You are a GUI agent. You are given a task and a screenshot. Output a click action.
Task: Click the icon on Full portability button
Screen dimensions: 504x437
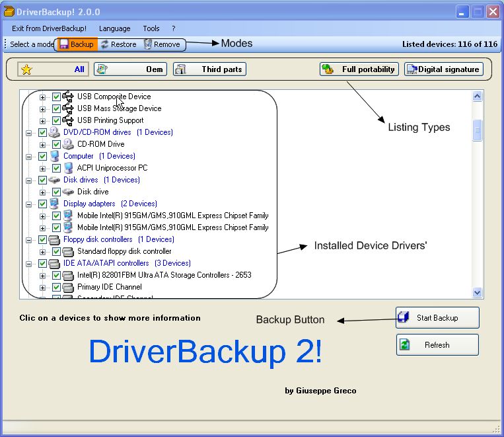328,69
